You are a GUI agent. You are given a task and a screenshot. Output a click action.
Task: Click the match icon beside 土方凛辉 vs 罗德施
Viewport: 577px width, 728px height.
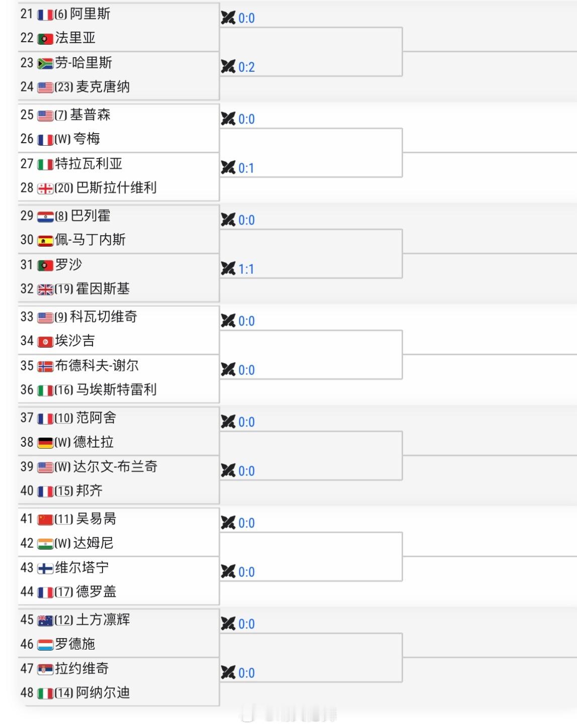click(x=227, y=623)
